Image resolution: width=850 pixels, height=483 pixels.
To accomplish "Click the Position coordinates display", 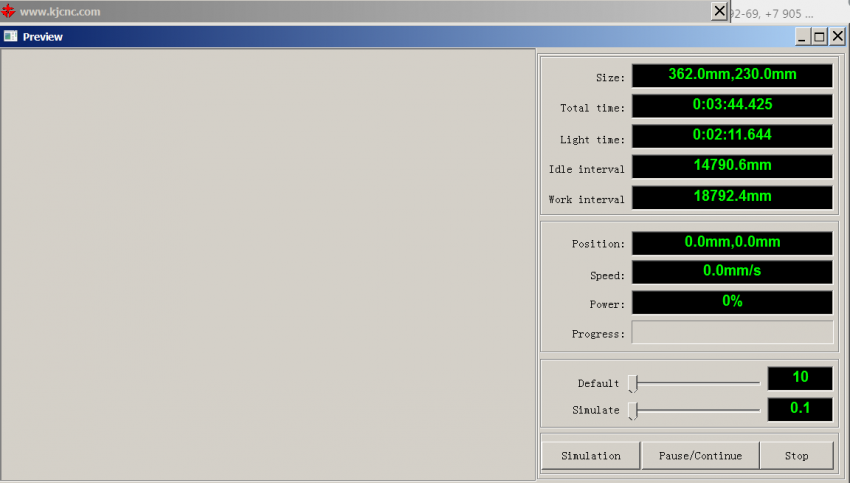I will (732, 242).
